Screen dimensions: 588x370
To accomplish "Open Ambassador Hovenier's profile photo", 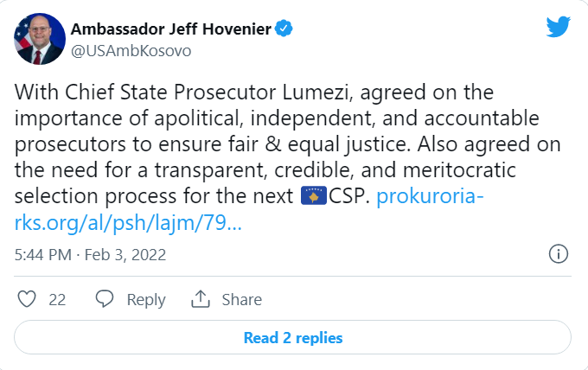I will pos(37,39).
